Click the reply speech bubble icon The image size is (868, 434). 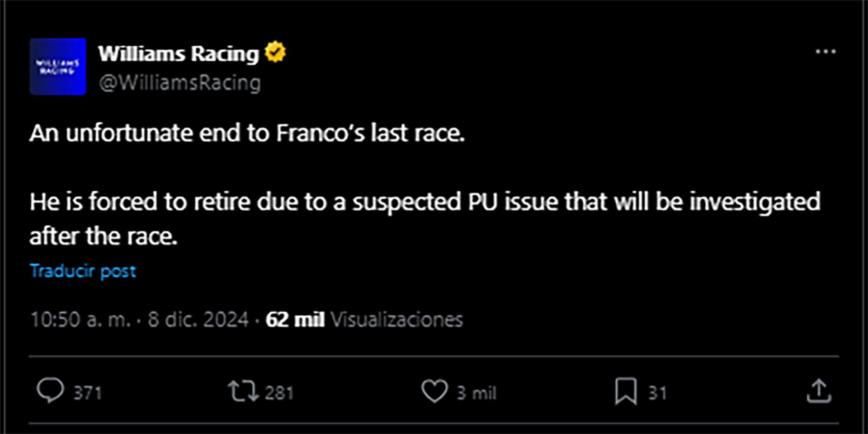coord(50,390)
